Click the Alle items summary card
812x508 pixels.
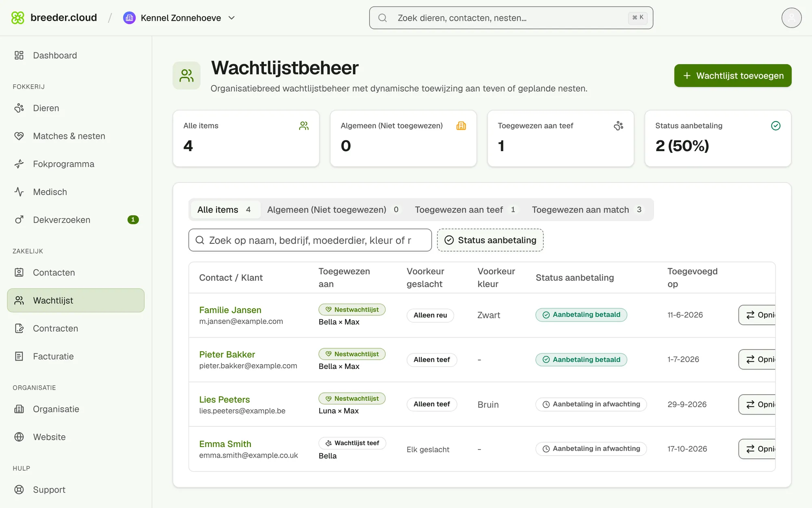point(246,139)
